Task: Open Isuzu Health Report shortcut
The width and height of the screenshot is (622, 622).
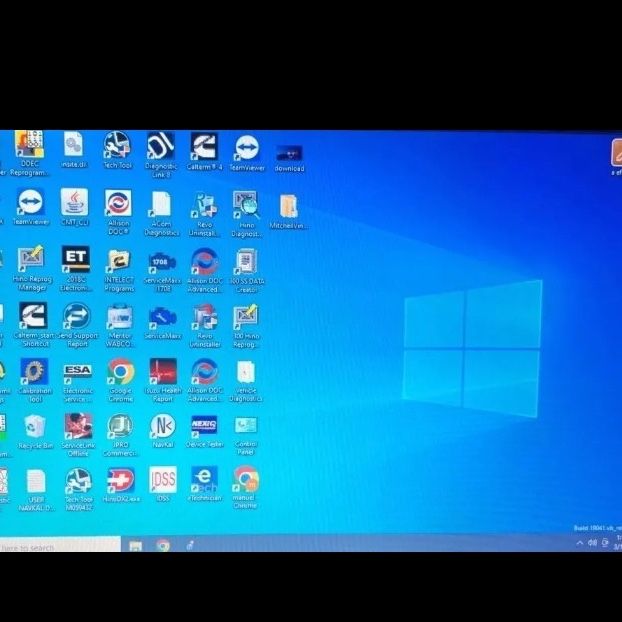Action: pyautogui.click(x=163, y=380)
